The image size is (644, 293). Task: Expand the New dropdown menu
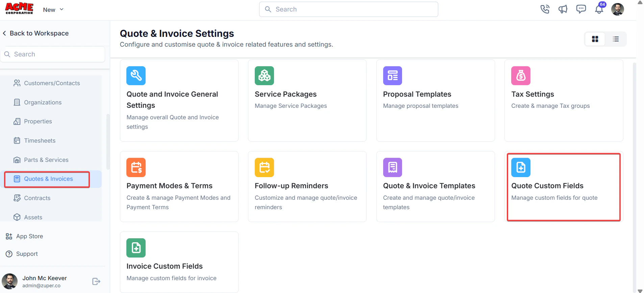click(x=53, y=10)
